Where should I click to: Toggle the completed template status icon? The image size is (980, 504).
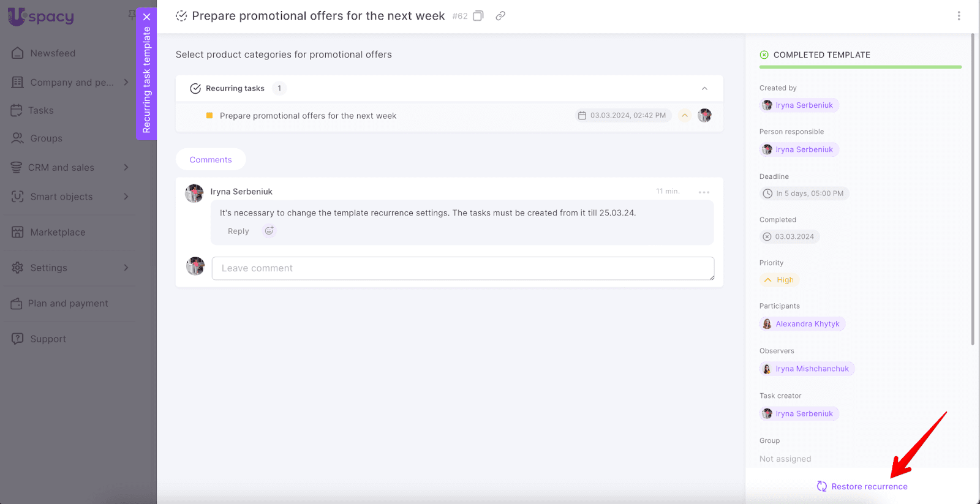[764, 55]
